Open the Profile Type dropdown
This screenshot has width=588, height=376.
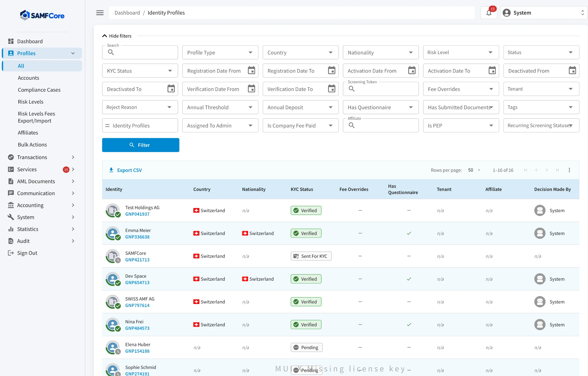[x=220, y=52]
